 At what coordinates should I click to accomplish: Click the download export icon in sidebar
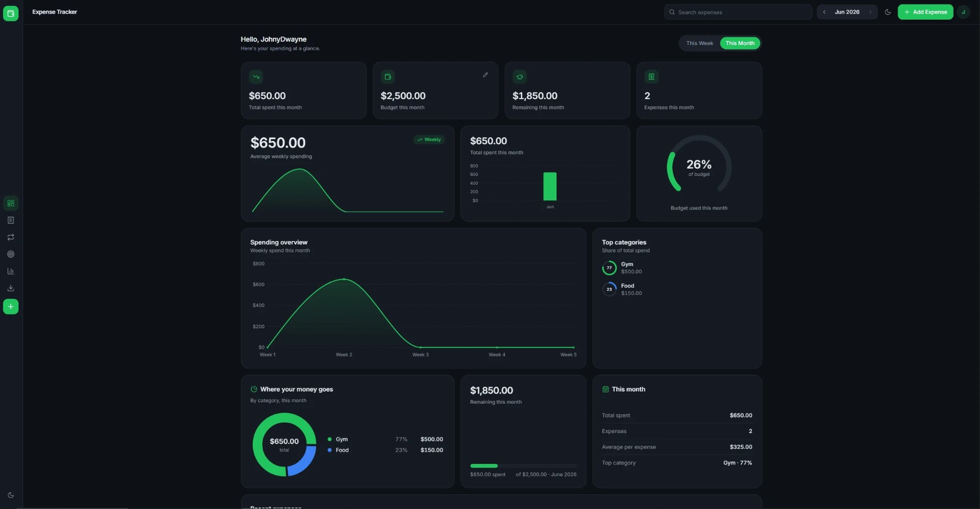(x=11, y=288)
